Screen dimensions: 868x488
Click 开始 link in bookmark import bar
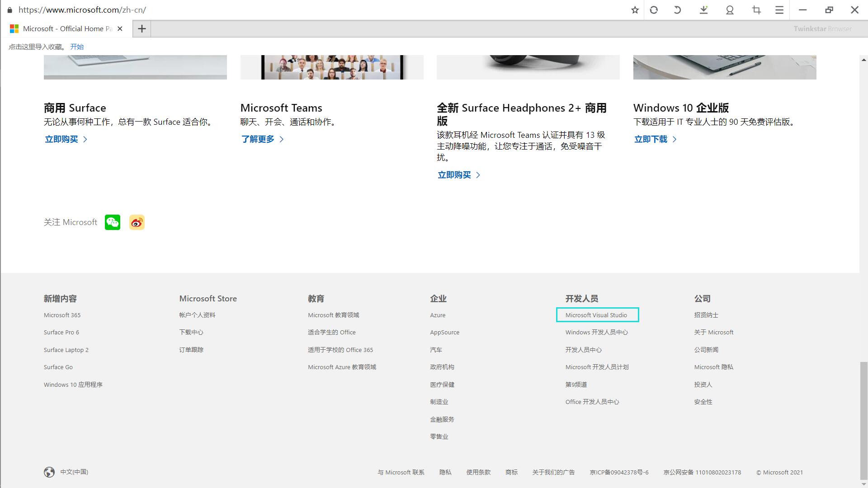(77, 47)
